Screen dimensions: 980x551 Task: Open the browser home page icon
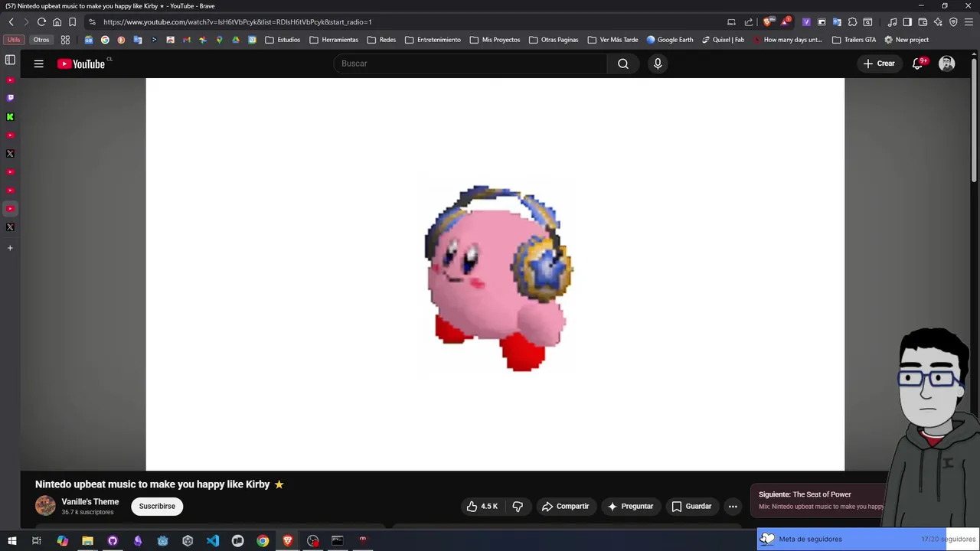(x=57, y=22)
